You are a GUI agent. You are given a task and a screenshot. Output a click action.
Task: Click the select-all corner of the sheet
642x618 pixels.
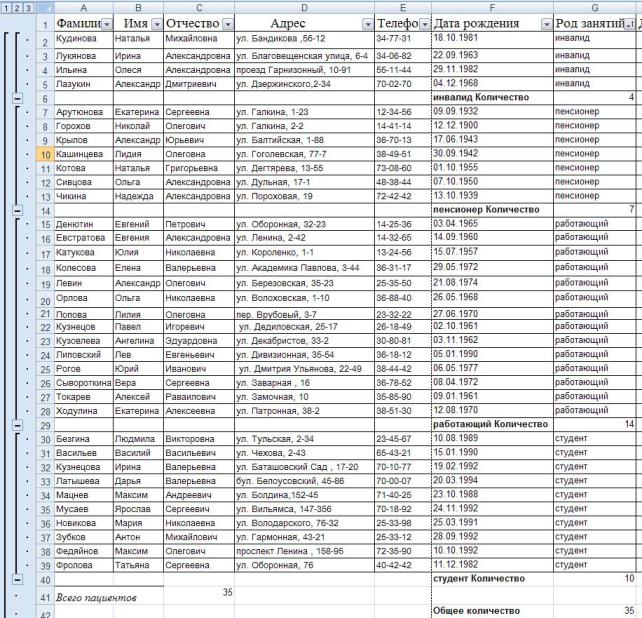tap(45, 8)
